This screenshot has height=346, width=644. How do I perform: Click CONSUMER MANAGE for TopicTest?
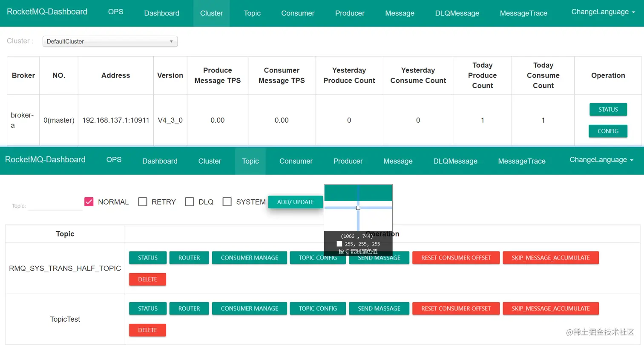tap(250, 309)
